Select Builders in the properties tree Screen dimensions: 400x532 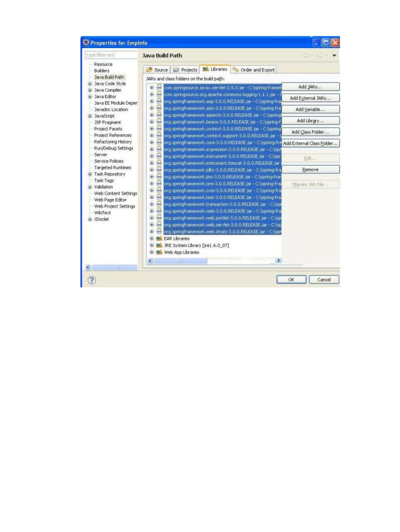pyautogui.click(x=101, y=71)
